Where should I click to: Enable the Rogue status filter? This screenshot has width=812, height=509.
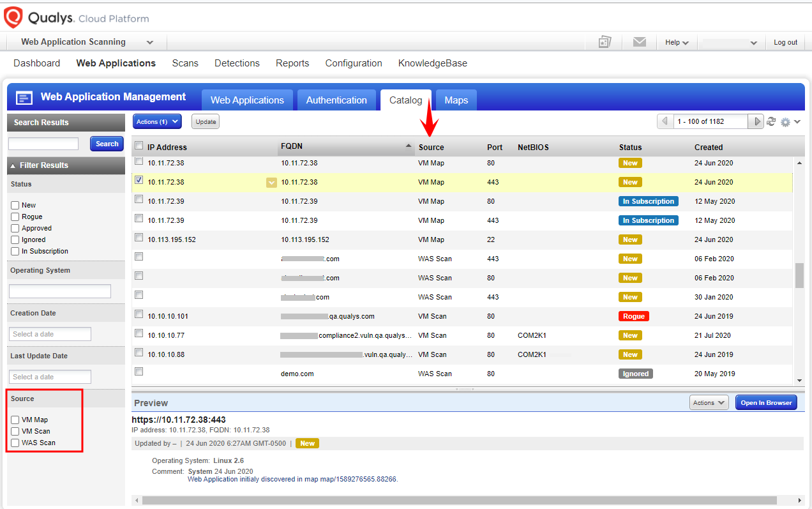click(x=15, y=217)
